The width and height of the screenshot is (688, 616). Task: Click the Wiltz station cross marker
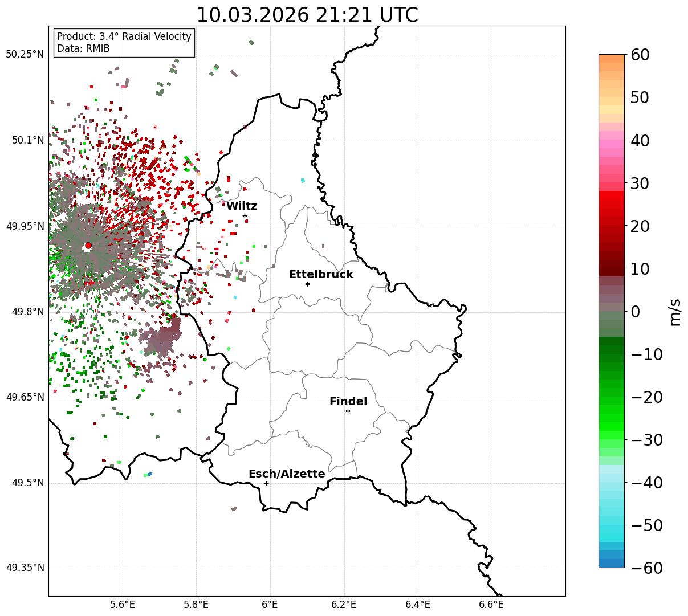(245, 215)
